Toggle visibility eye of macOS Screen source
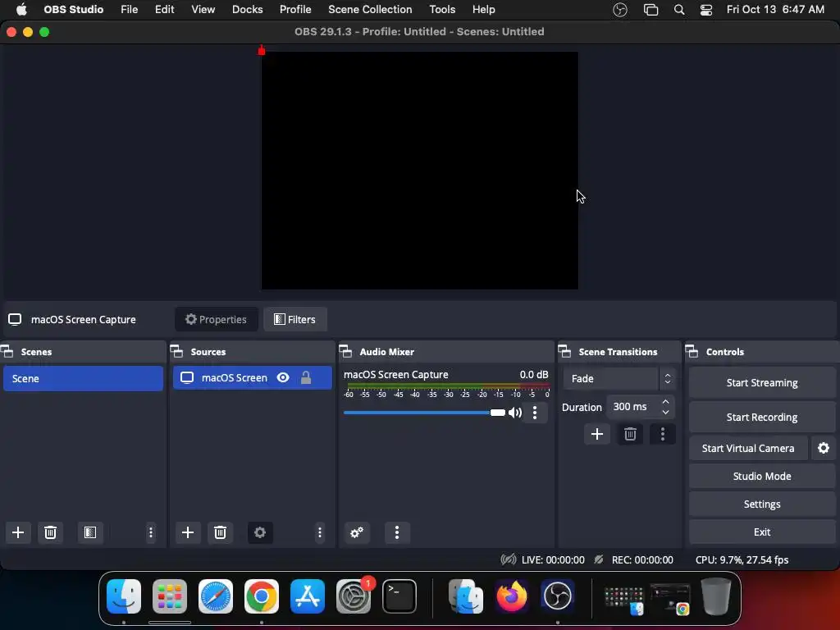This screenshot has height=630, width=840. click(283, 377)
